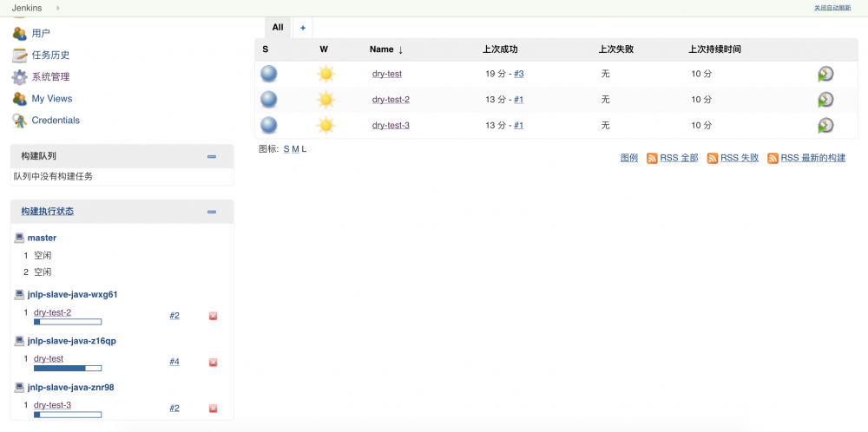868x432 pixels.
Task: Click the 用户 people icon in sidebar
Action: (19, 33)
